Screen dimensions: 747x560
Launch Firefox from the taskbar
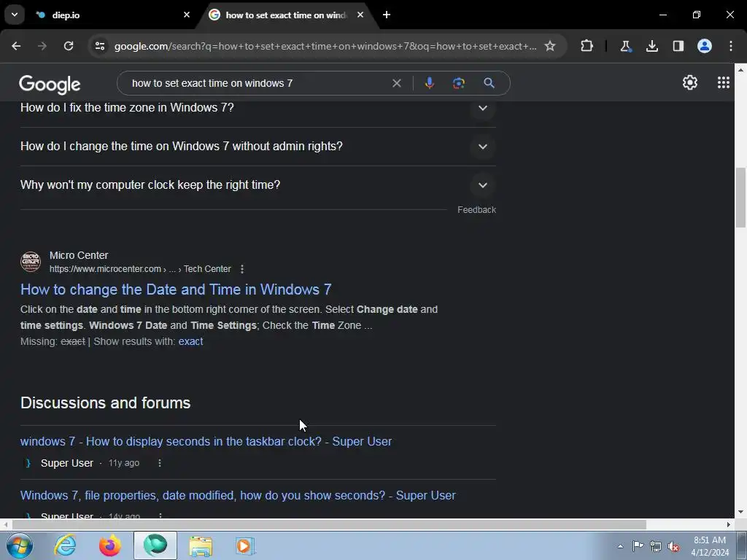[109, 545]
